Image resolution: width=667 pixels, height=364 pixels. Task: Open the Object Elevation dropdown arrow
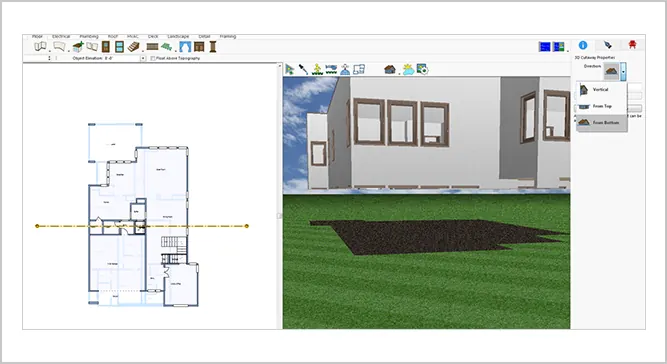pyautogui.click(x=143, y=58)
